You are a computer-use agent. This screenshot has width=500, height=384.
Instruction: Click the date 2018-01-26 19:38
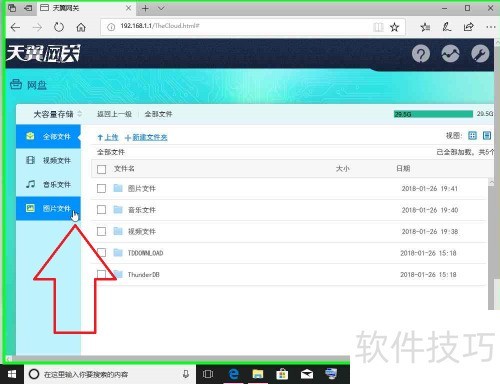point(430,231)
